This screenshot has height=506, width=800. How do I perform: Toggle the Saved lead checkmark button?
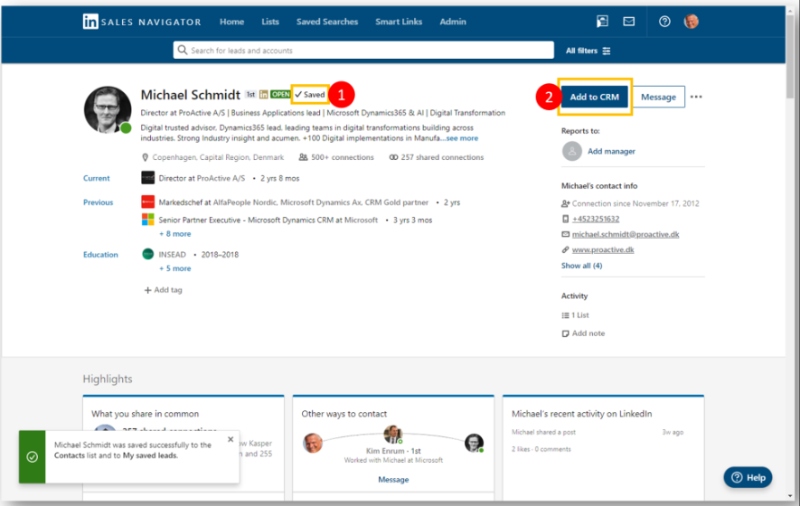point(310,94)
